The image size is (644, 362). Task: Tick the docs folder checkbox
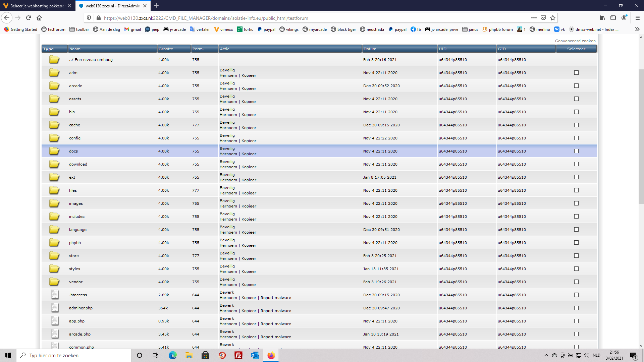pyautogui.click(x=576, y=151)
